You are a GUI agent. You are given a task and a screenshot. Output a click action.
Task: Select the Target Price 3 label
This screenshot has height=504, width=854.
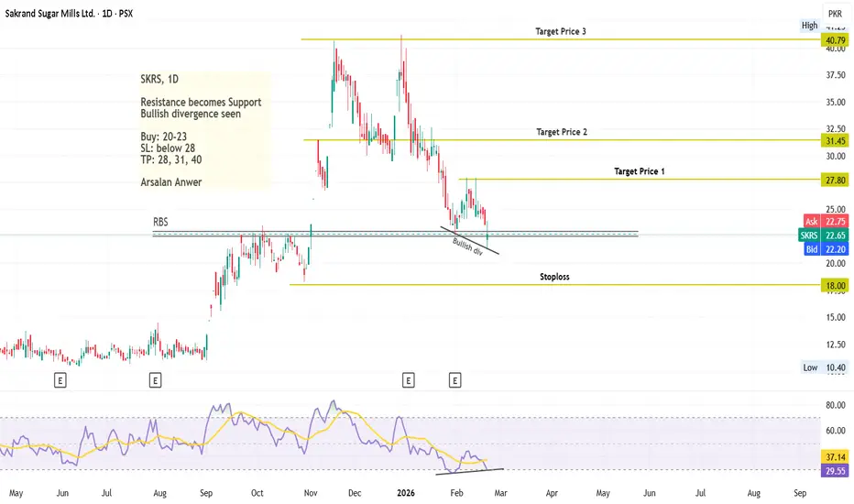[x=561, y=31]
